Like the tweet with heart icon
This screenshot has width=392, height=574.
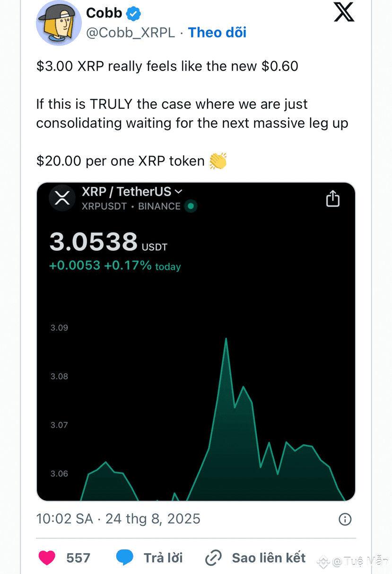(47, 558)
